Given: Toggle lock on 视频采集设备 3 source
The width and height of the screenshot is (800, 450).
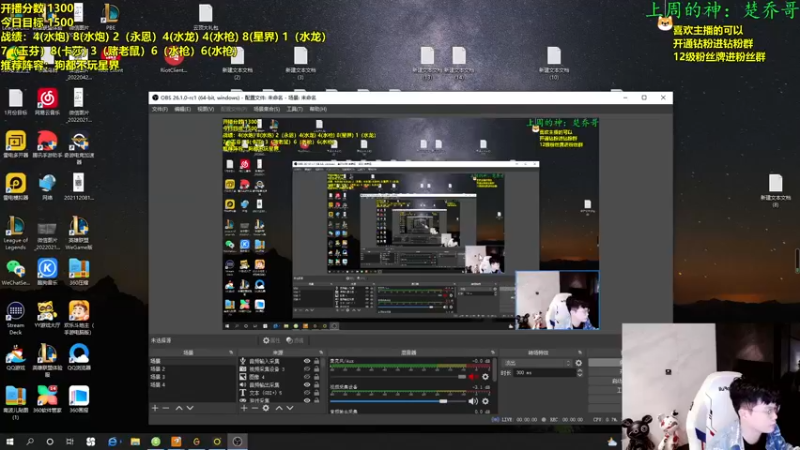Looking at the screenshot, I should (x=316, y=369).
